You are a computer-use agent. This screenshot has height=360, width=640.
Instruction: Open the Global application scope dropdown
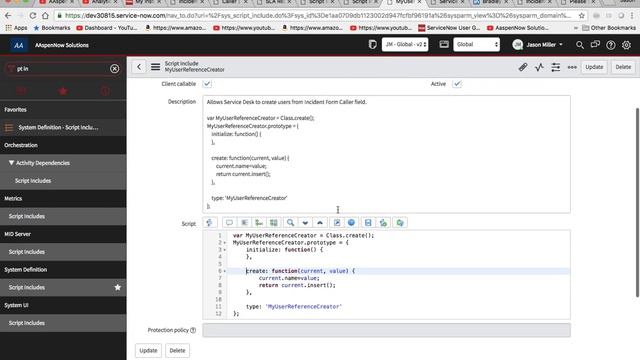476,44
